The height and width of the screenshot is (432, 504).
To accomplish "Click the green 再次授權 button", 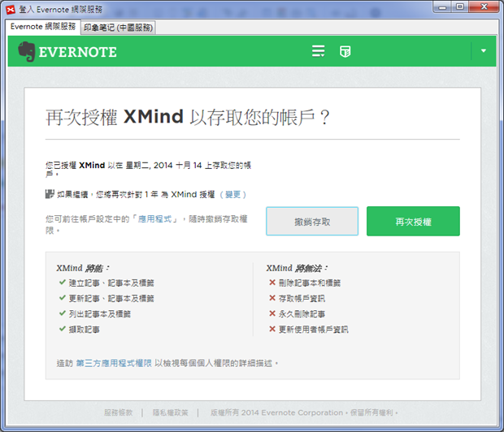I will coord(413,222).
